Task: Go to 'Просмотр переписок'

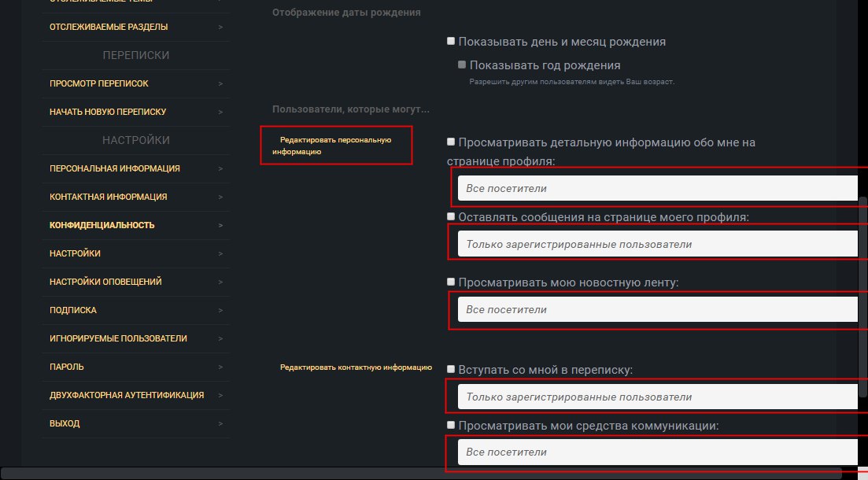Action: pos(135,83)
